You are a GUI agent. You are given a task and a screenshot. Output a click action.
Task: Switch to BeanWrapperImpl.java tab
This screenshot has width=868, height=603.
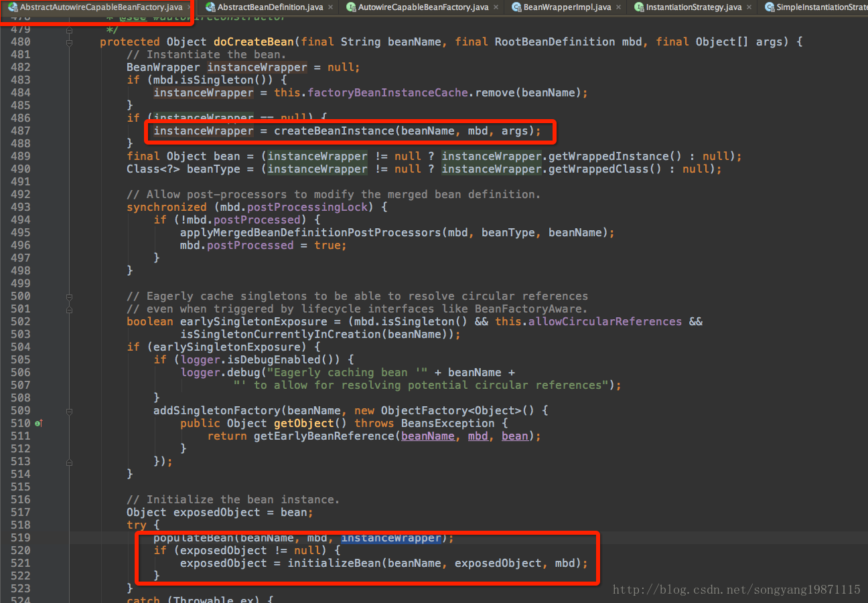567,7
